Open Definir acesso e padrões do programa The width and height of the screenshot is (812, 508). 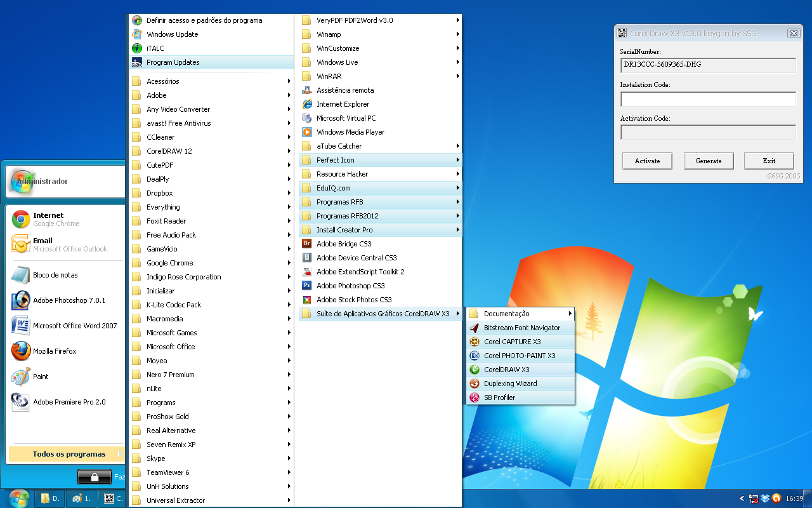click(x=211, y=20)
